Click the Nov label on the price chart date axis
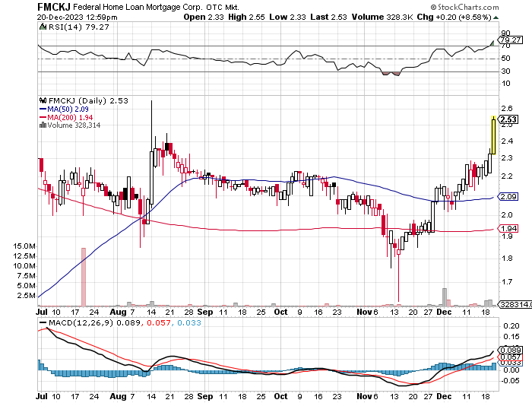The height and width of the screenshot is (403, 532). 364,312
